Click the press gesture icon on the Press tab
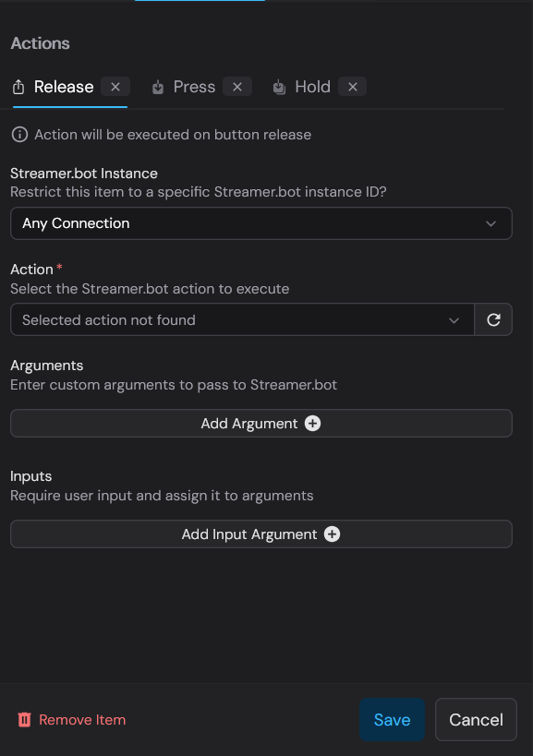533x756 pixels. pos(156,86)
